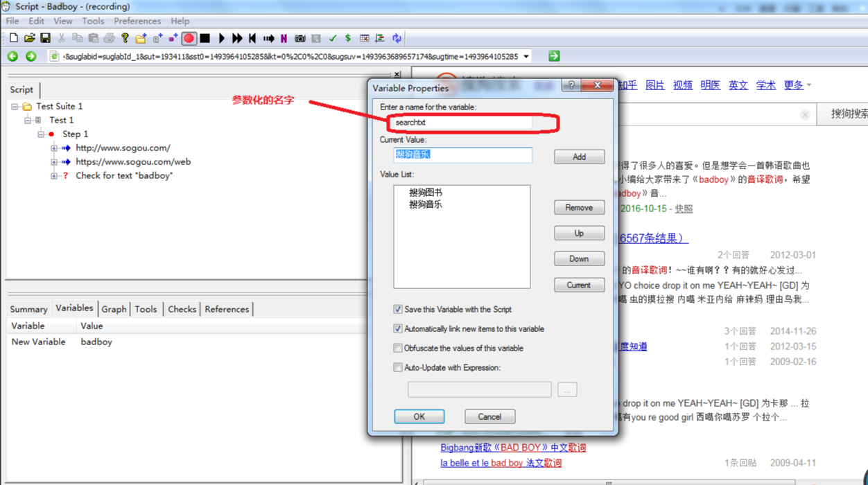This screenshot has width=868, height=485.
Task: Click into the URL address field
Action: 290,57
